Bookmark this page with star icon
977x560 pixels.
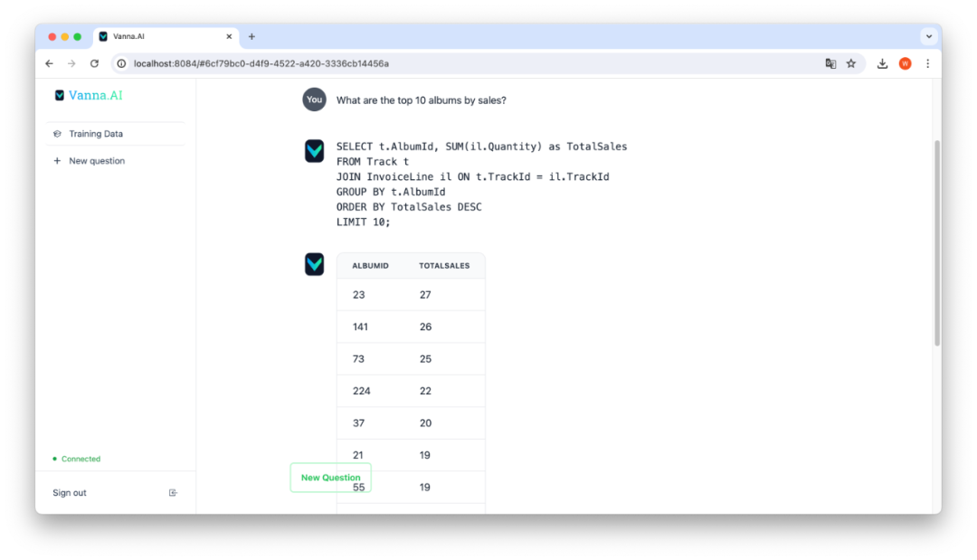coord(851,63)
